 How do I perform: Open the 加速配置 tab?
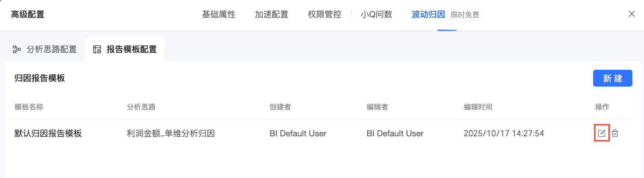(x=271, y=14)
